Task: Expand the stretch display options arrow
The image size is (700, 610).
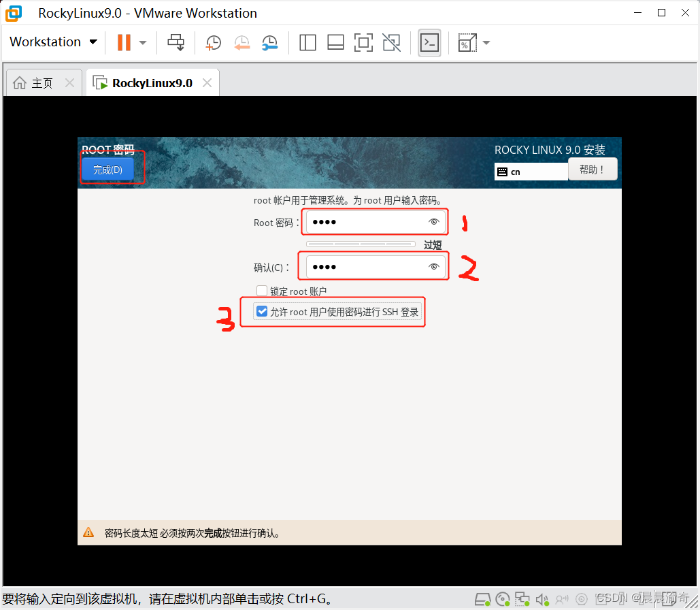Action: [x=486, y=43]
